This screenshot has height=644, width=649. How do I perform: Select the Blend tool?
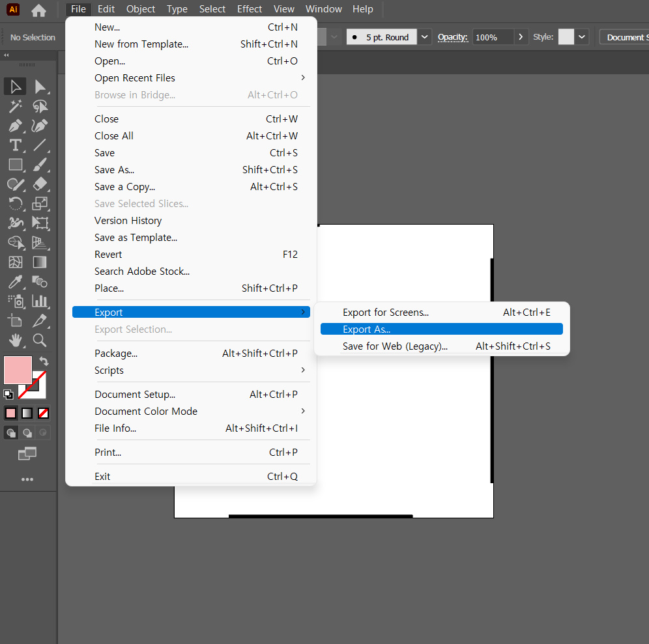pyautogui.click(x=40, y=282)
